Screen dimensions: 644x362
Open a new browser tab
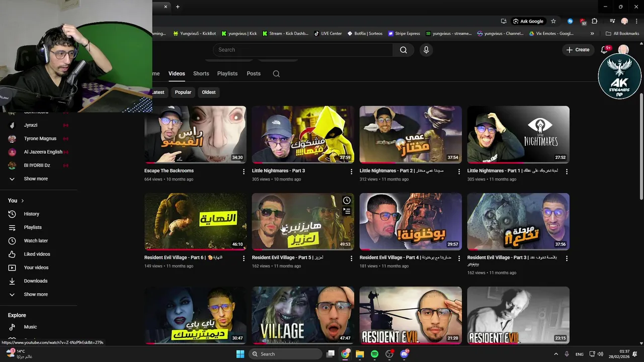tap(178, 7)
